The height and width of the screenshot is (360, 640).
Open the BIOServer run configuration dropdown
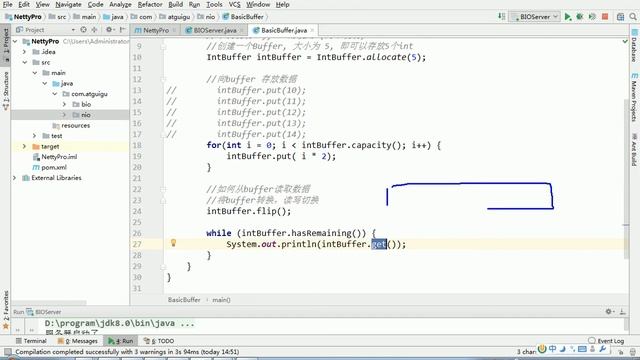(535, 17)
